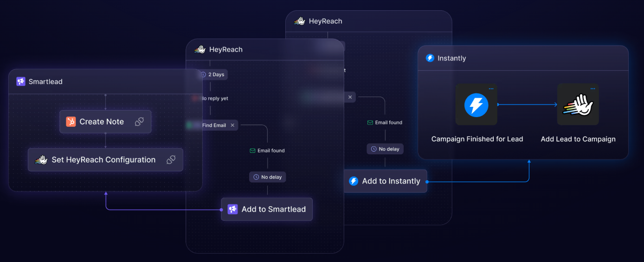The height and width of the screenshot is (262, 644).
Task: Select the 2 Days delay chip
Action: click(x=213, y=75)
